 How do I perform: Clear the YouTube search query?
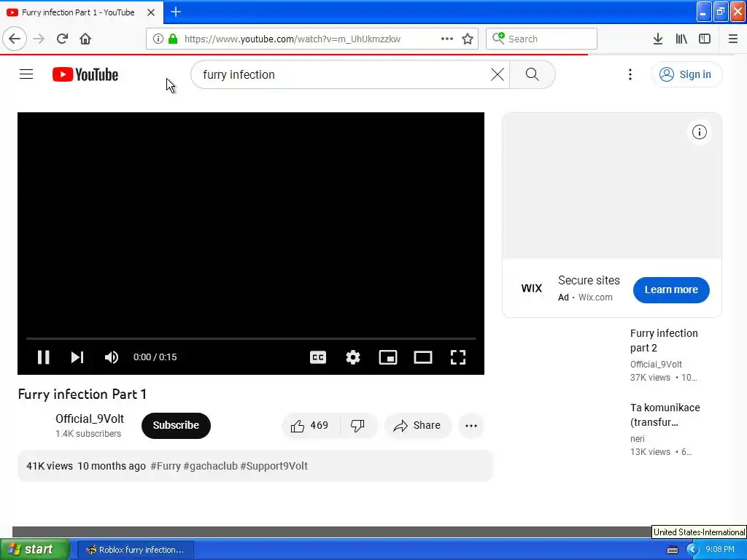(x=498, y=74)
